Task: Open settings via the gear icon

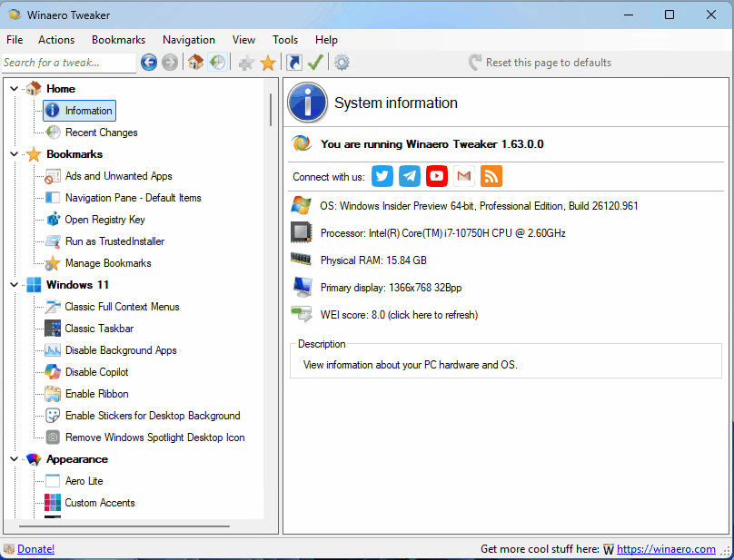Action: [x=340, y=63]
